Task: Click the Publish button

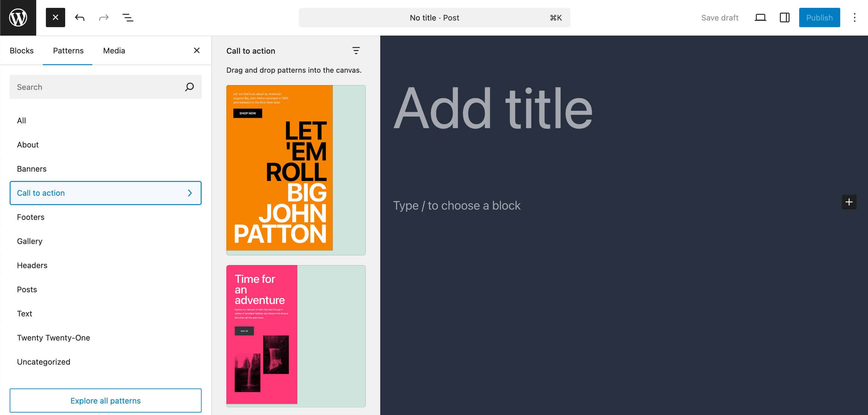Action: pos(819,17)
